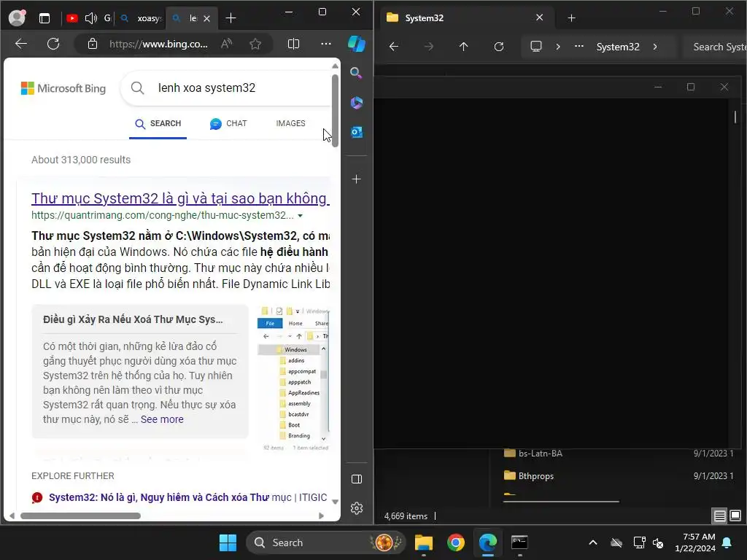Click the Search System32 box
Image resolution: width=747 pixels, height=560 pixels.
coord(715,47)
